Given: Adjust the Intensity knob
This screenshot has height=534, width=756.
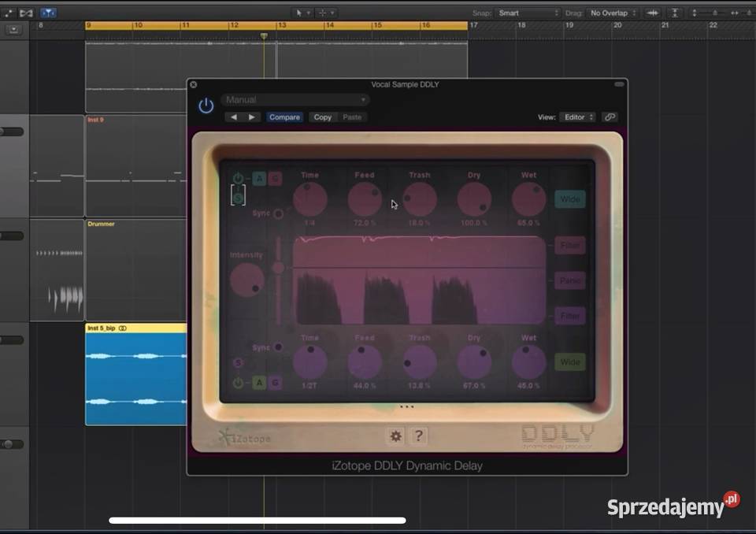Looking at the screenshot, I should (248, 280).
